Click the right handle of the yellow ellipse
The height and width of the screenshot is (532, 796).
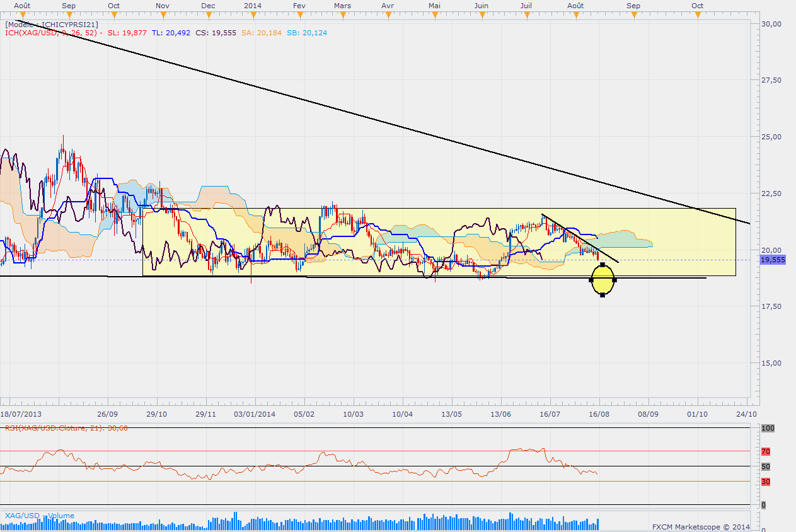pos(614,280)
